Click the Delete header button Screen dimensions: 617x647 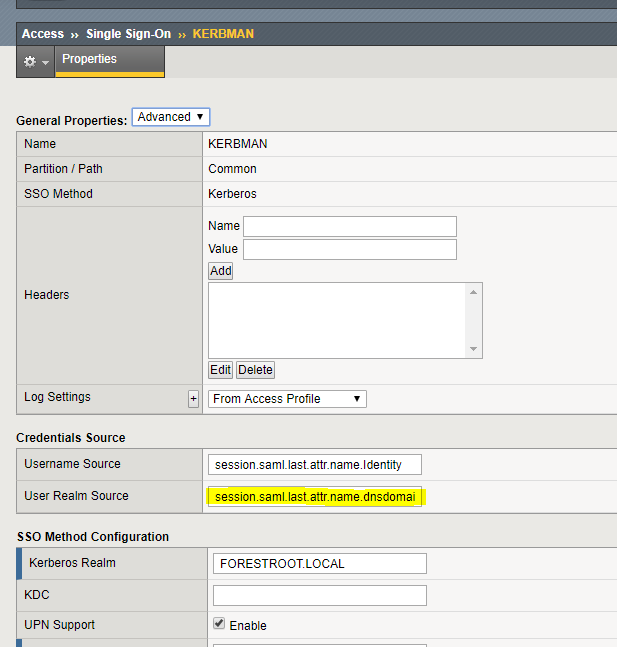pos(255,370)
